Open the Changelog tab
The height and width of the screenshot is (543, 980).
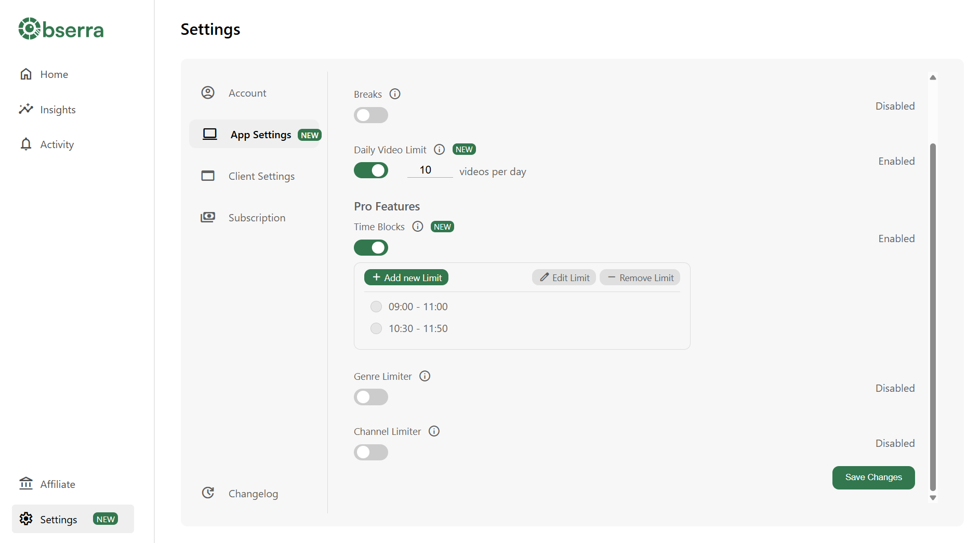[x=253, y=494]
